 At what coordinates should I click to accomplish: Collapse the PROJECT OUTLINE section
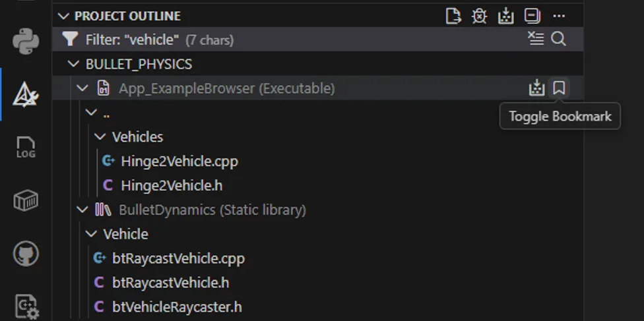(63, 16)
